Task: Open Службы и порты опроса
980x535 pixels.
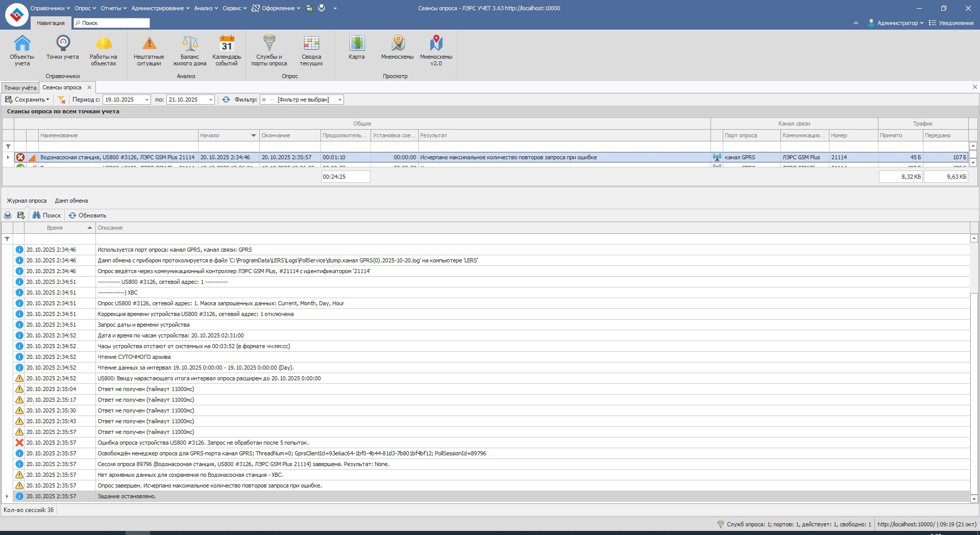Action: [x=269, y=50]
